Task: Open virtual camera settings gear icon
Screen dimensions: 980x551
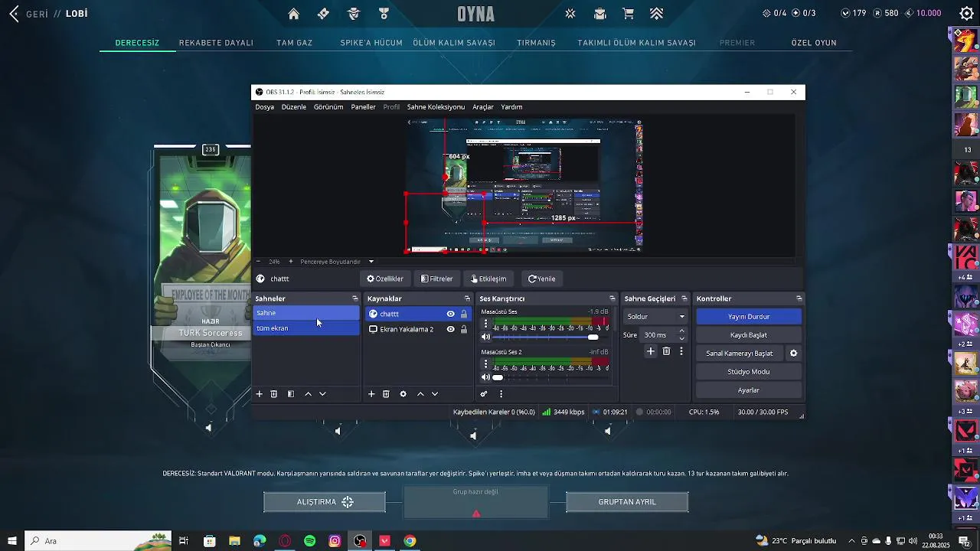Action: 794,354
